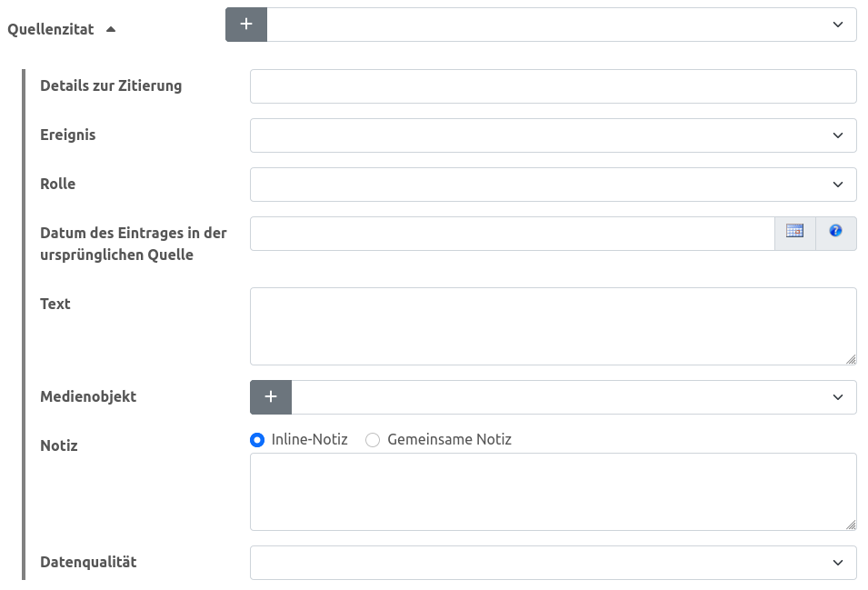This screenshot has height=590, width=868.
Task: Click the date of entry input field
Action: [512, 234]
